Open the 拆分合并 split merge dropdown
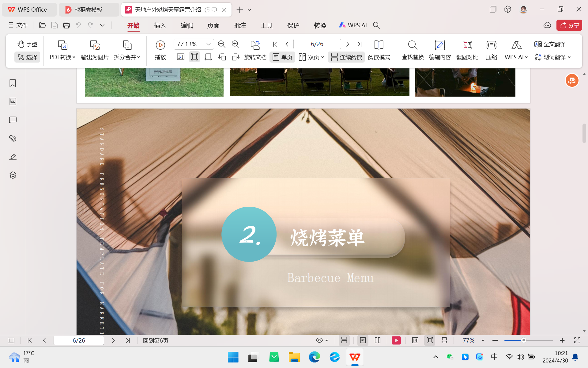This screenshot has height=368, width=588. [x=127, y=57]
